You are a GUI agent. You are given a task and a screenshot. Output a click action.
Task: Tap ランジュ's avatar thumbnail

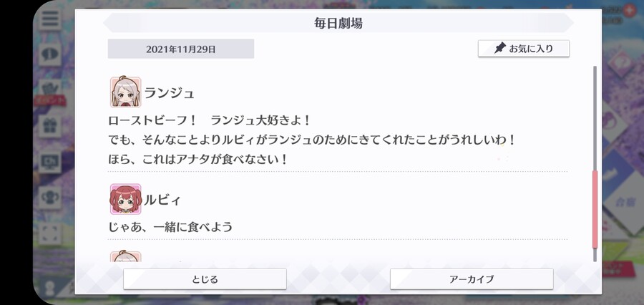coord(126,92)
